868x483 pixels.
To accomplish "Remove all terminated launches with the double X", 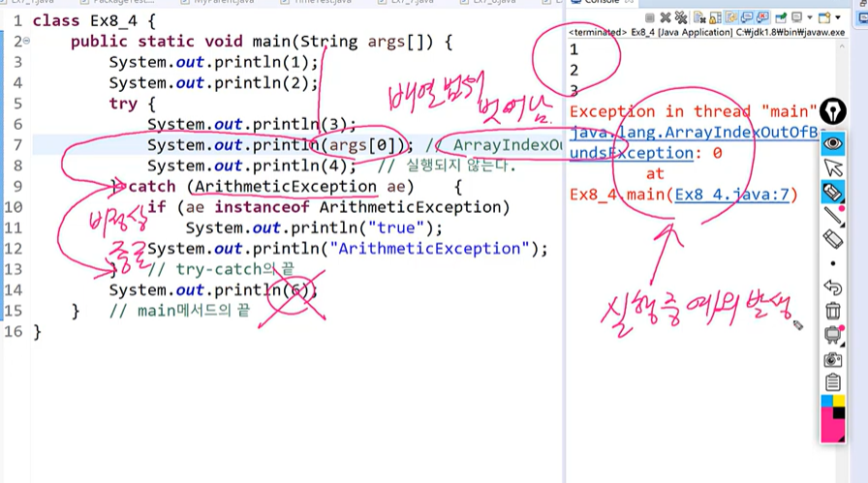I will (x=681, y=17).
